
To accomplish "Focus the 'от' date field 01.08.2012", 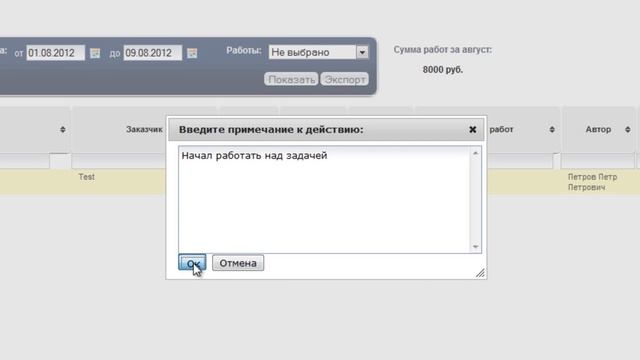I will 56,53.
